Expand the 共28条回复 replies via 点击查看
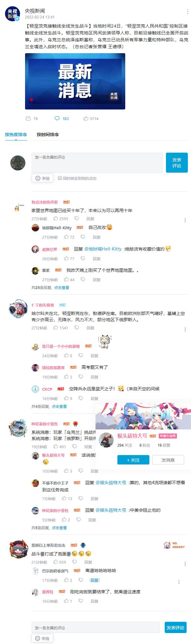This screenshot has height=644, width=191. [x=62, y=287]
